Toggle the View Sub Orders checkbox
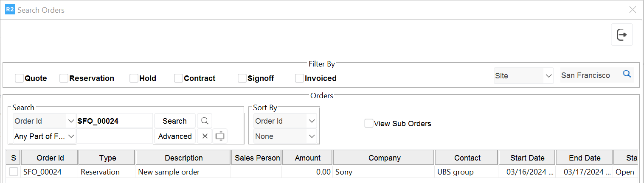Viewport: 644px width, 183px height. point(369,124)
